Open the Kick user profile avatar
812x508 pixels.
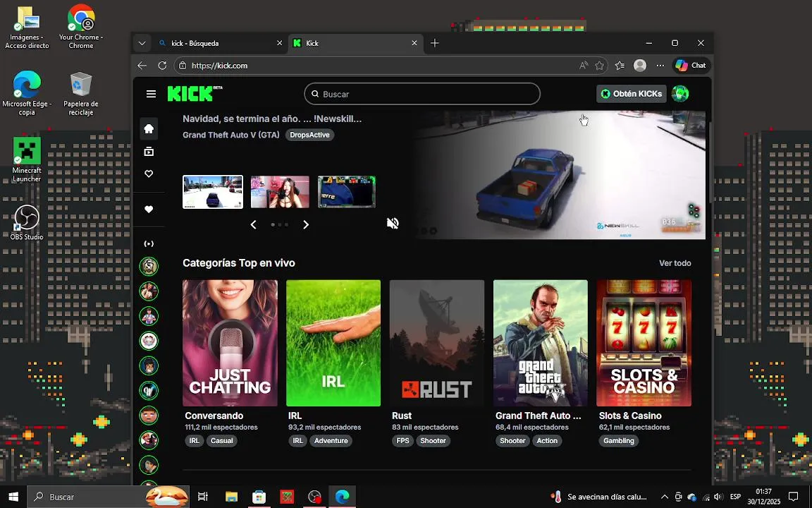point(680,94)
